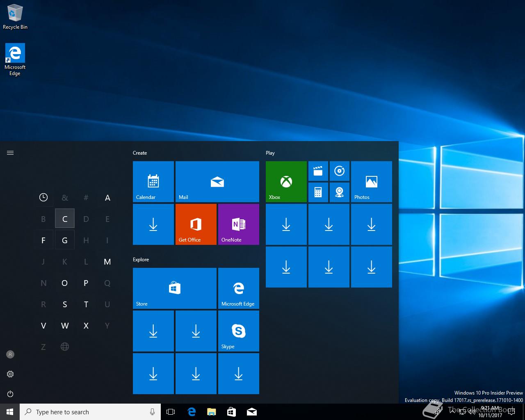Jump to letter S in app list

65,304
